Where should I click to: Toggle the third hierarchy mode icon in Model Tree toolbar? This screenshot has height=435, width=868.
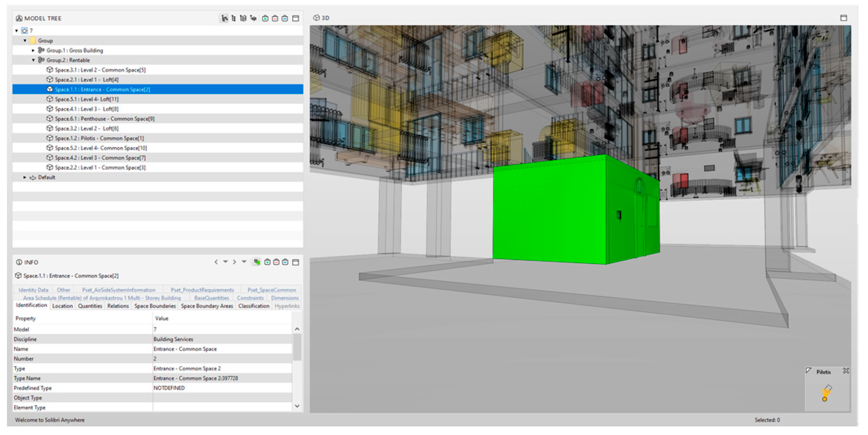pyautogui.click(x=243, y=18)
